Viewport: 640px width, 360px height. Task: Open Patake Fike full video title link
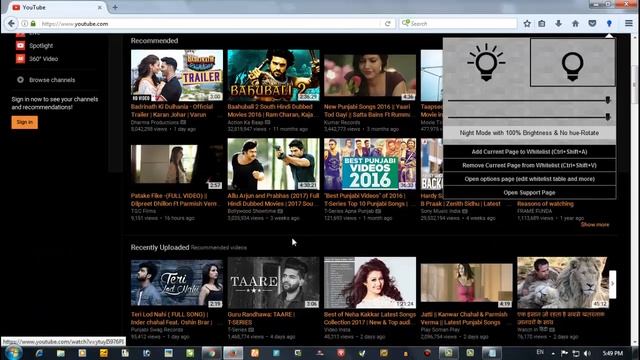click(174, 200)
